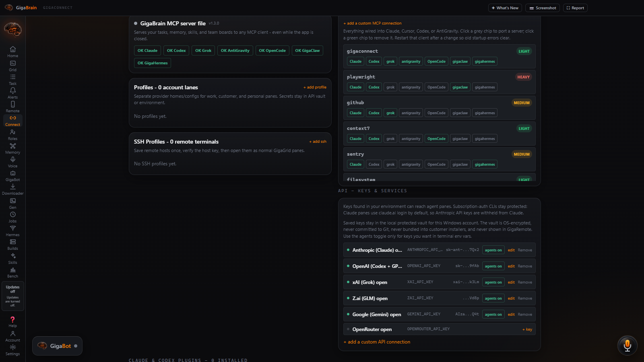This screenshot has width=644, height=362.
Task: Click add a custom MCP connection
Action: pyautogui.click(x=372, y=23)
